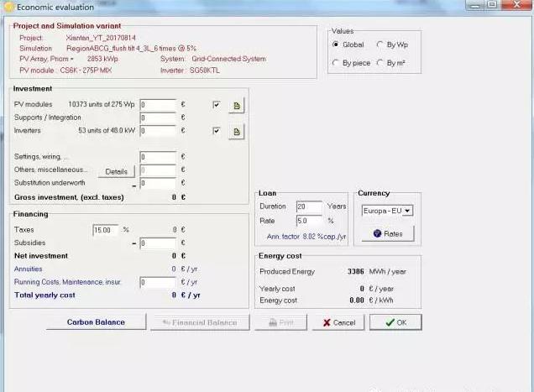Toggle the Inverters checkbox

[217, 131]
